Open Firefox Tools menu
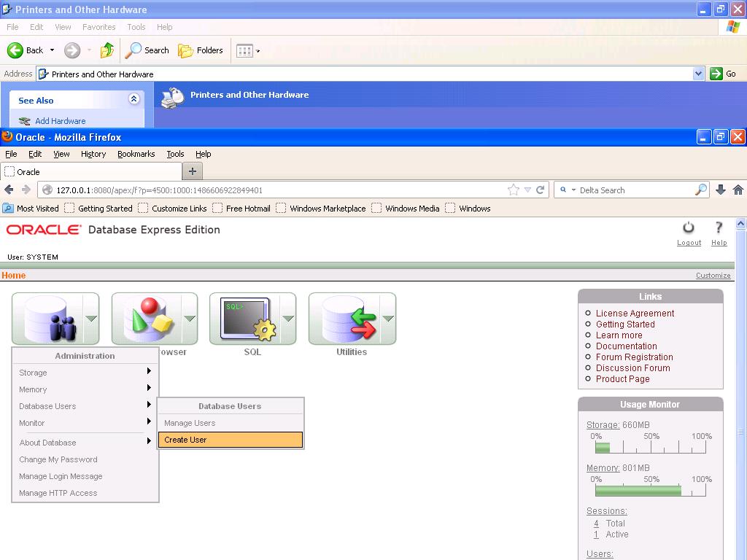 tap(175, 154)
